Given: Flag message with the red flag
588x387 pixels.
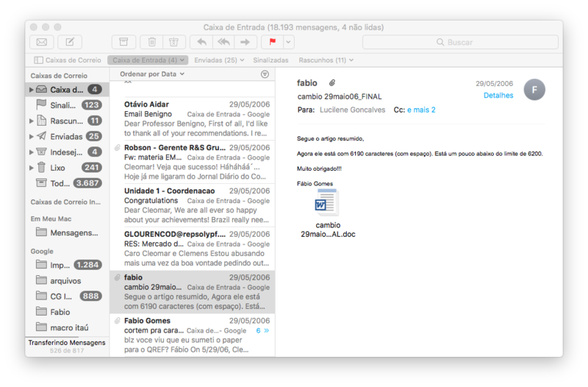Looking at the screenshot, I should [x=273, y=42].
